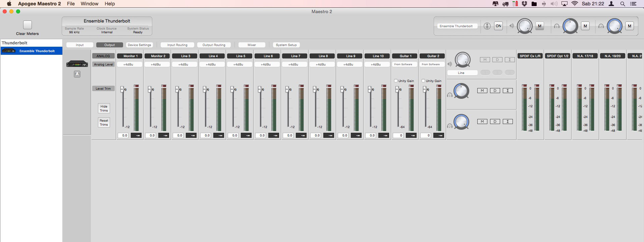Enable Unity Gain for Guitar 2
Image resolution: width=644 pixels, height=242 pixels.
[423, 81]
